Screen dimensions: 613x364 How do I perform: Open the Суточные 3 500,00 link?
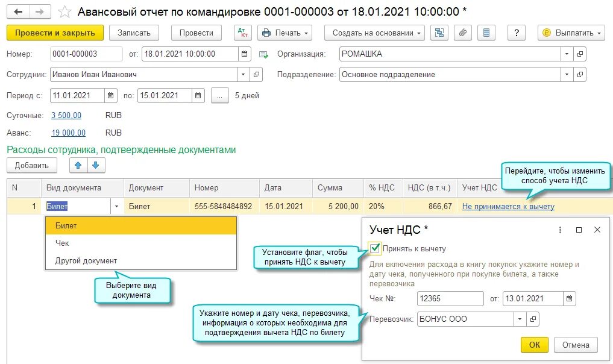pos(66,115)
